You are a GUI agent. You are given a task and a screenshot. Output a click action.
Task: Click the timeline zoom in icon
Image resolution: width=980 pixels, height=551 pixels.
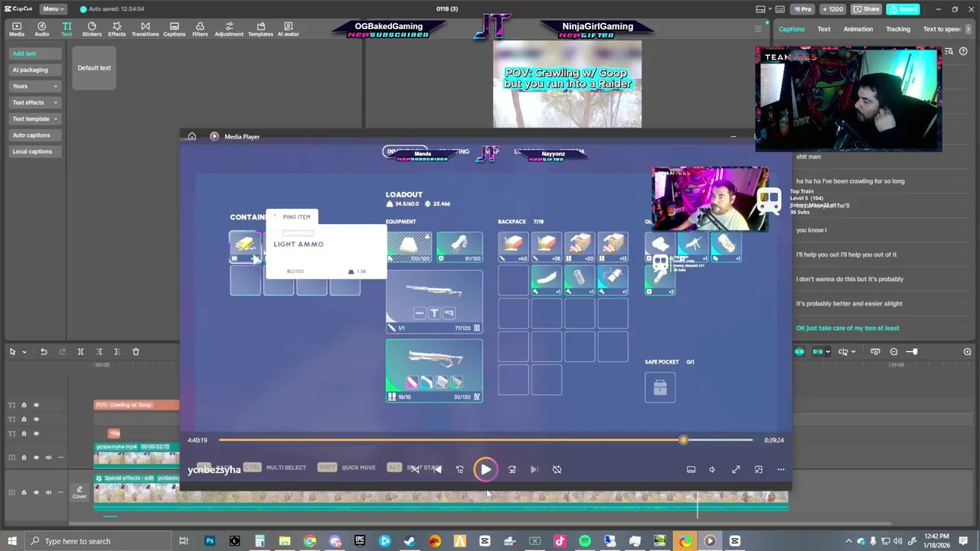(x=967, y=351)
